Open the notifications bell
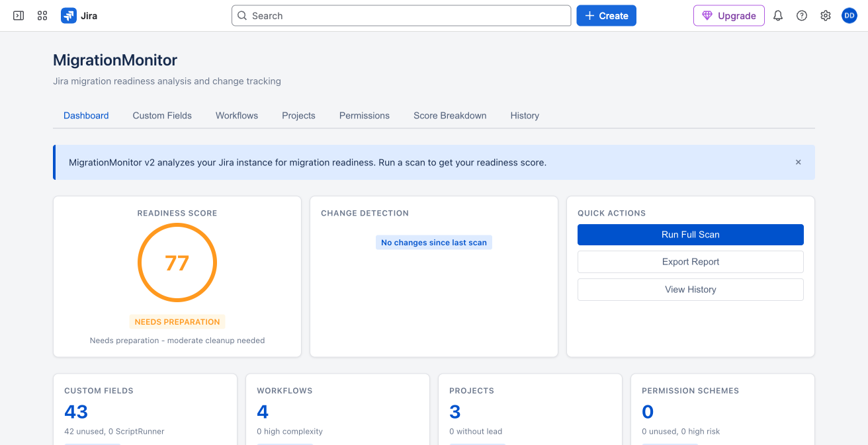Image resolution: width=868 pixels, height=445 pixels. tap(778, 15)
